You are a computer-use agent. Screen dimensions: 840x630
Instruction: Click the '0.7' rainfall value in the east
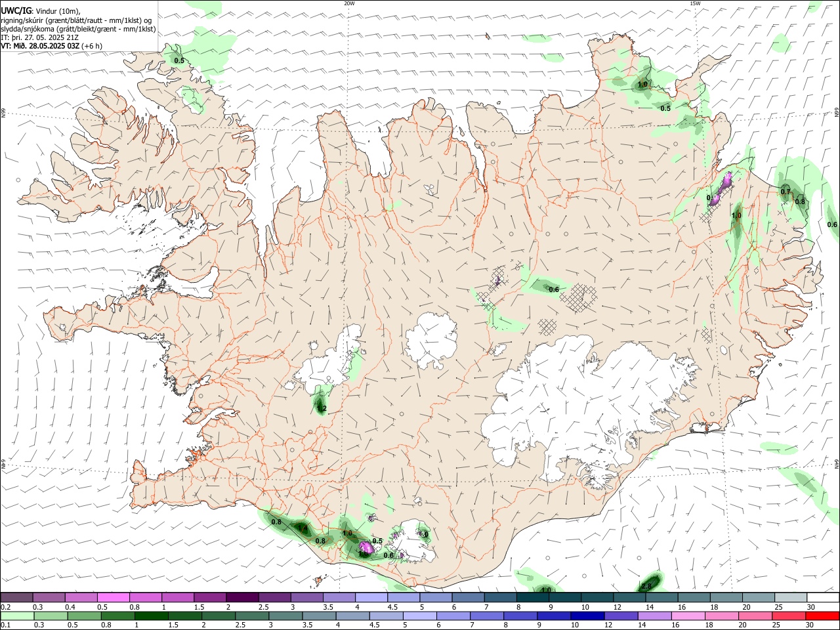point(786,192)
